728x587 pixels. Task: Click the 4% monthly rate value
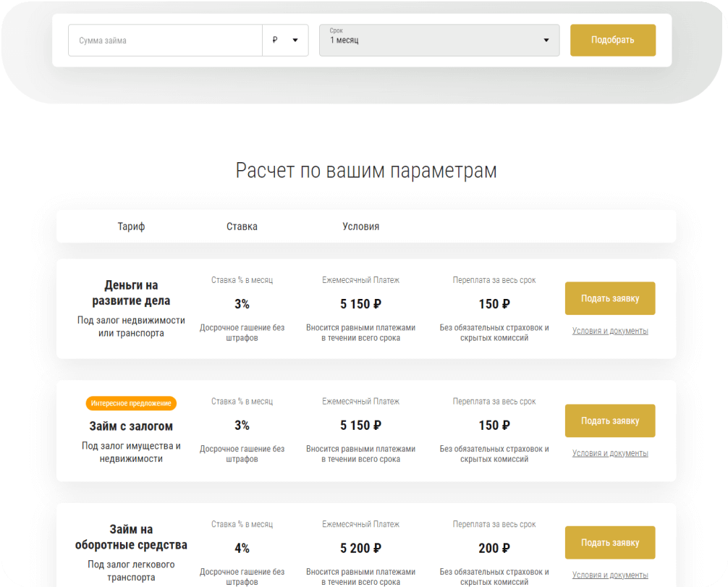(x=242, y=549)
